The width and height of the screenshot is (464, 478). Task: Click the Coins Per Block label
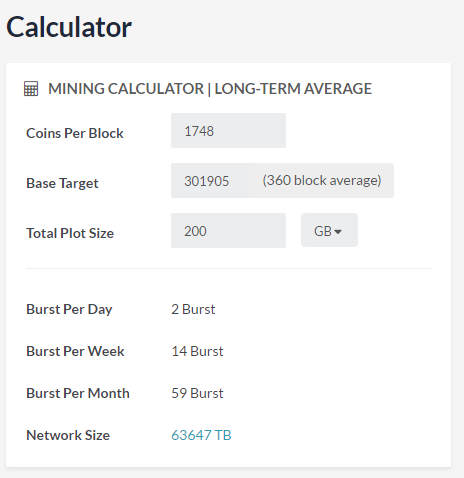75,133
